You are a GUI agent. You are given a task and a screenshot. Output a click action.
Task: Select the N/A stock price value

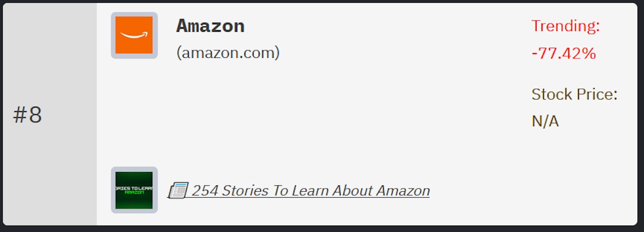click(x=545, y=121)
